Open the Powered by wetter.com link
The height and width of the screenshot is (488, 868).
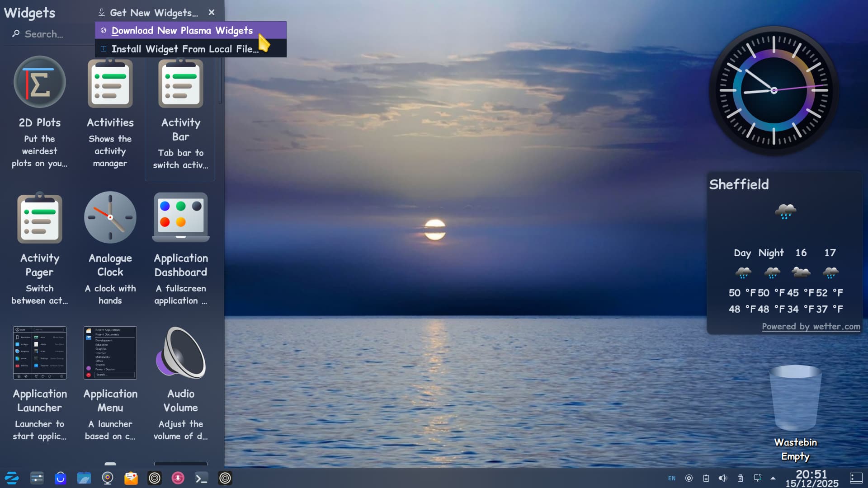pyautogui.click(x=811, y=326)
